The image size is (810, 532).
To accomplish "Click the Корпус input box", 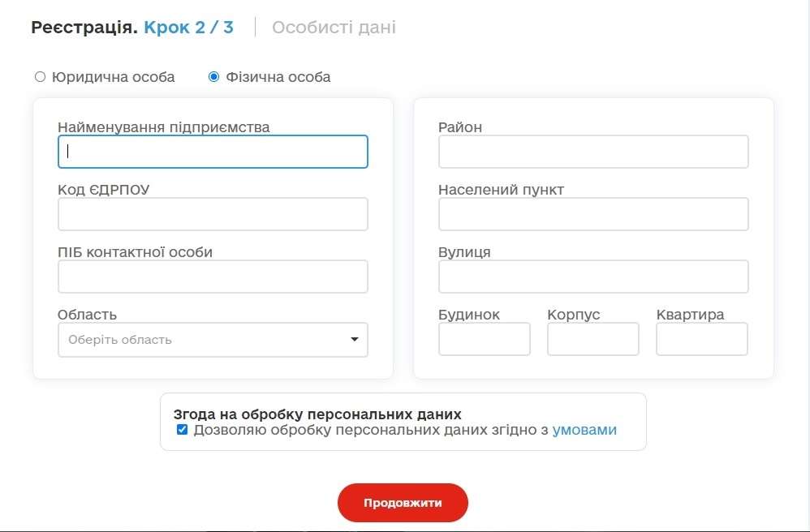I will pos(593,339).
